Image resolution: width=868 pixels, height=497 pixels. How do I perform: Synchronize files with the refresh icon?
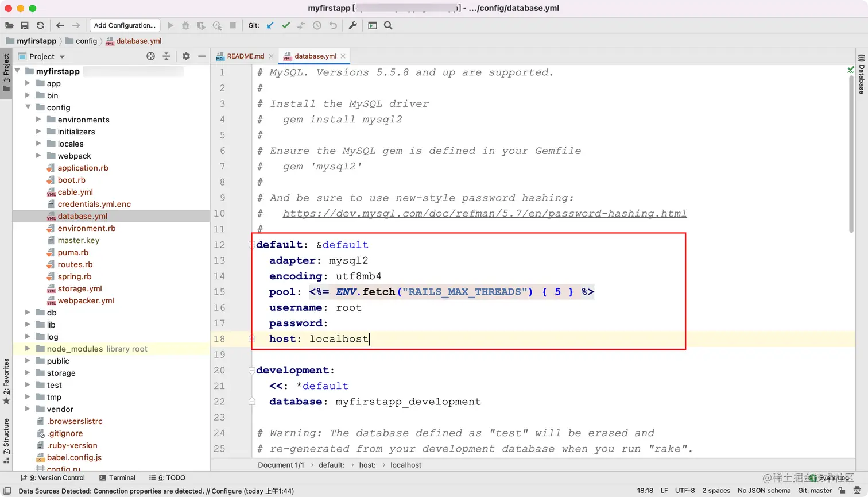point(40,25)
